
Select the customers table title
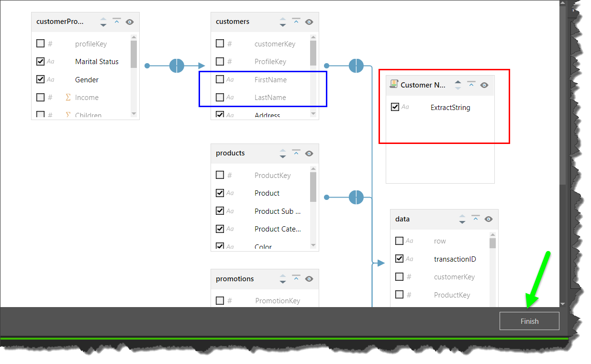tap(233, 22)
